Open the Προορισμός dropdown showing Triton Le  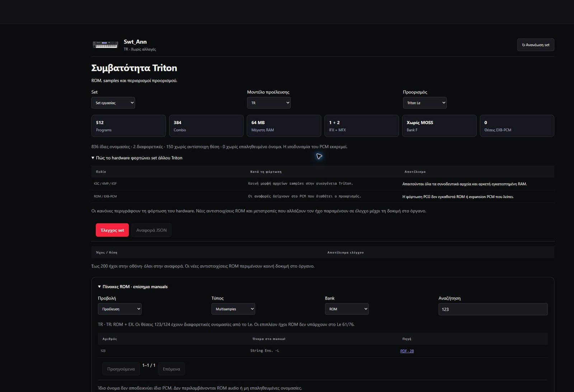[x=425, y=103]
